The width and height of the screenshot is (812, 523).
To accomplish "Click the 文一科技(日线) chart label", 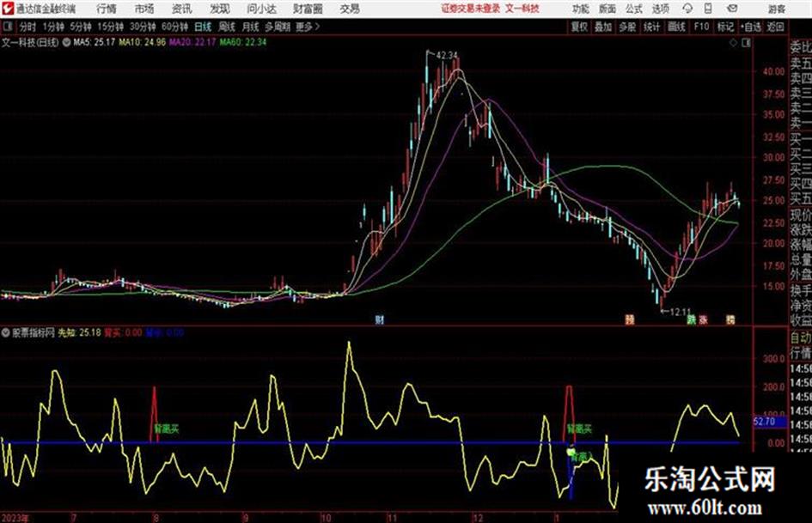I will point(30,42).
